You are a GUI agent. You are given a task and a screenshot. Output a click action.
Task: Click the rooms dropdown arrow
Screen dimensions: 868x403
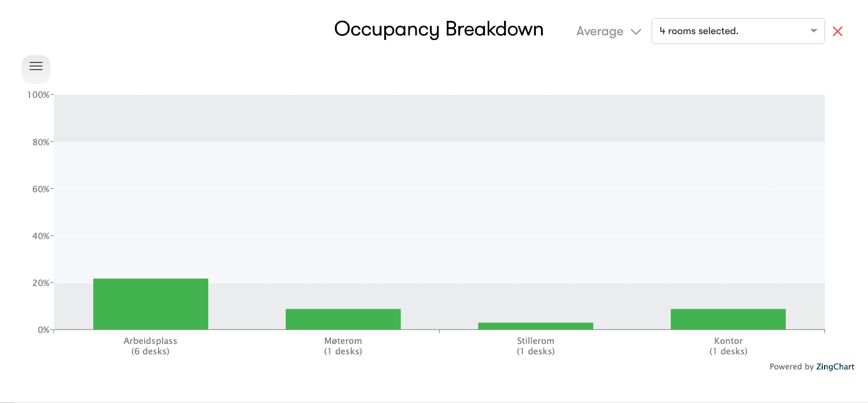[x=814, y=31]
